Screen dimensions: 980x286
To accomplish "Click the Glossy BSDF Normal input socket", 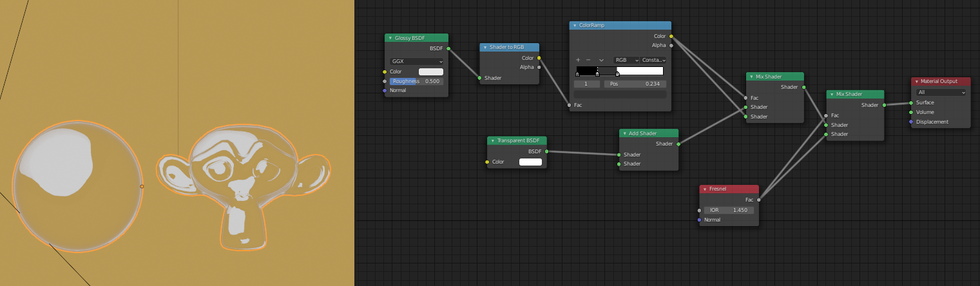I will tap(385, 91).
